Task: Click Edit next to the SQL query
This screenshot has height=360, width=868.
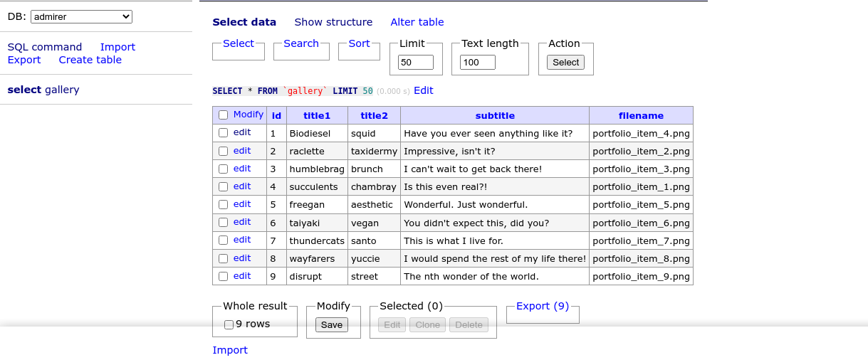Action: click(423, 90)
